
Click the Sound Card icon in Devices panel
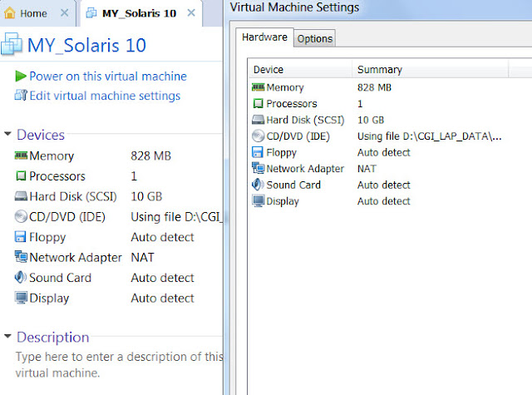(x=22, y=278)
